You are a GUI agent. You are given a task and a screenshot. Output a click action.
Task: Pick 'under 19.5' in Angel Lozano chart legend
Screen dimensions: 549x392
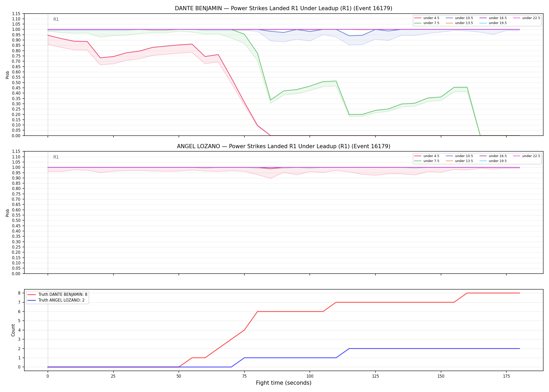point(493,161)
